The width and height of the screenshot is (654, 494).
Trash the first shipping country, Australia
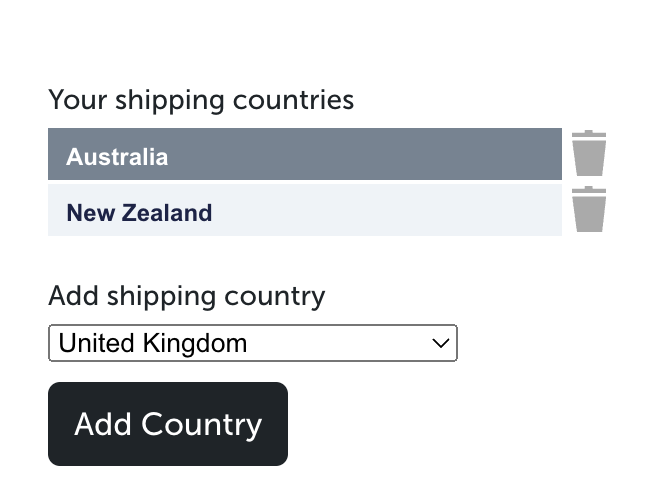click(x=589, y=153)
